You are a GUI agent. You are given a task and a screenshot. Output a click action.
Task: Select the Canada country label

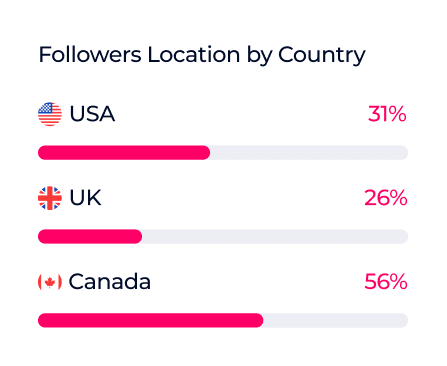click(x=110, y=282)
